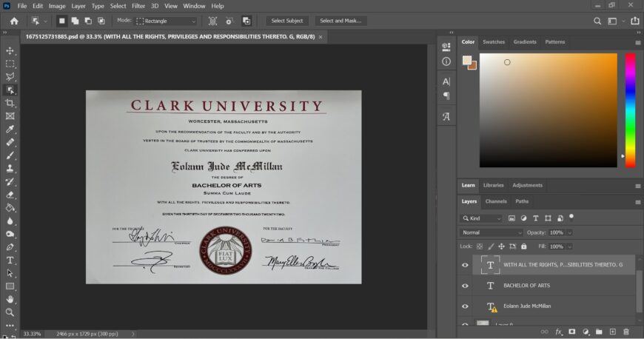Select the Object Selection tool
Screen dimensions: 644x339
(10, 90)
